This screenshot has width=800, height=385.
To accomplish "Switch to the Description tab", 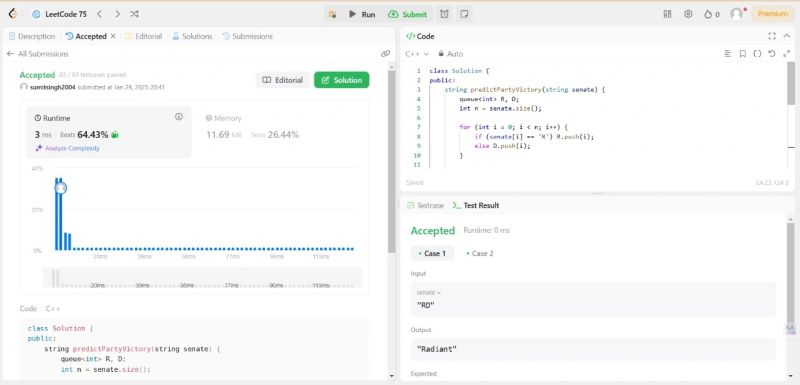I will tap(32, 36).
